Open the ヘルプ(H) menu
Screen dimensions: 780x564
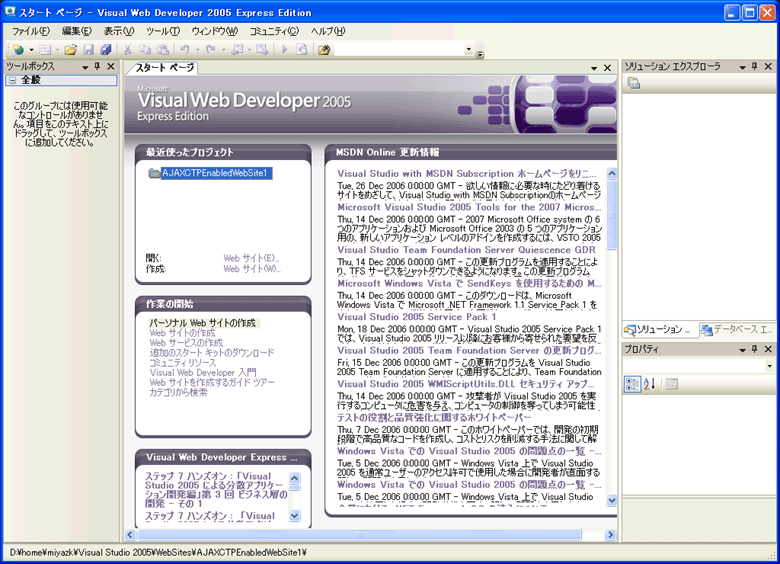[328, 31]
